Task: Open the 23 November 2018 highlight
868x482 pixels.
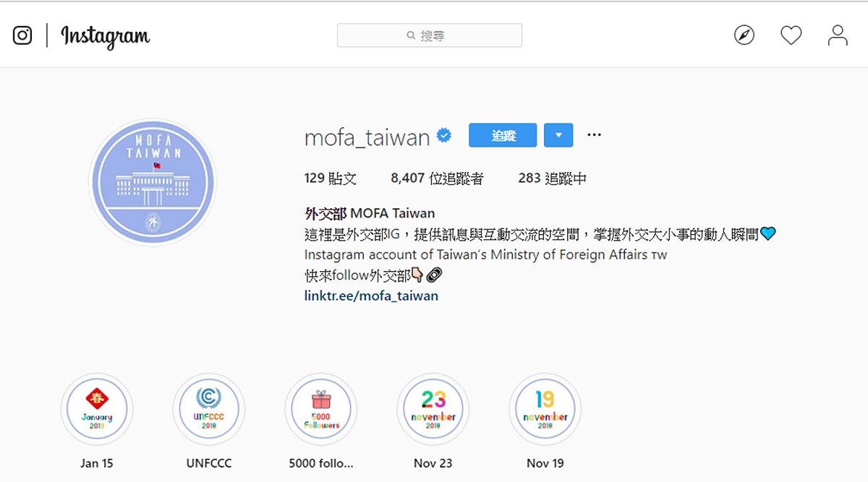Action: coord(433,409)
